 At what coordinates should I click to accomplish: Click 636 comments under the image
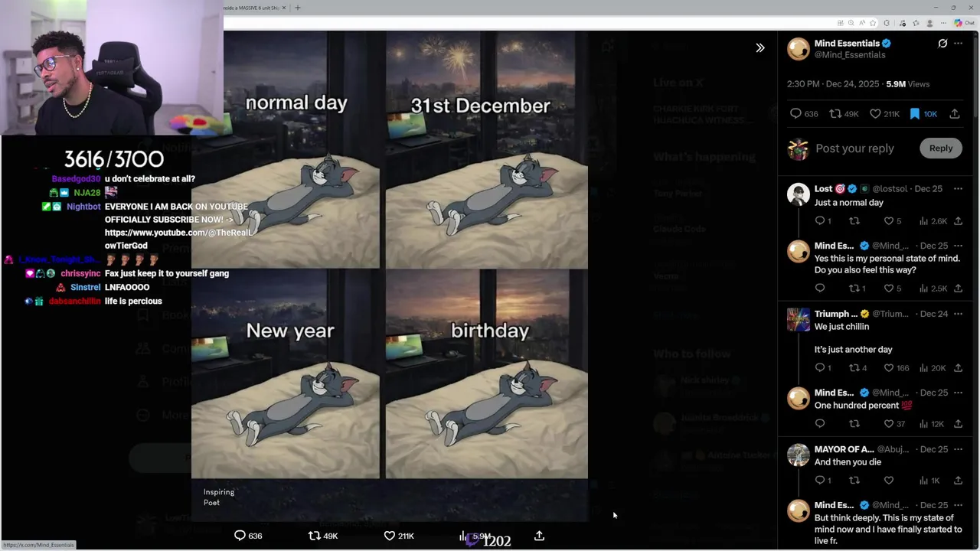[x=248, y=536]
